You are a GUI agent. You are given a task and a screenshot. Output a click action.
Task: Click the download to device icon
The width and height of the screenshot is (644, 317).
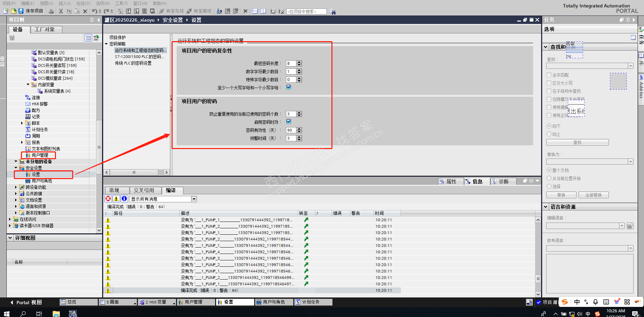point(128,11)
